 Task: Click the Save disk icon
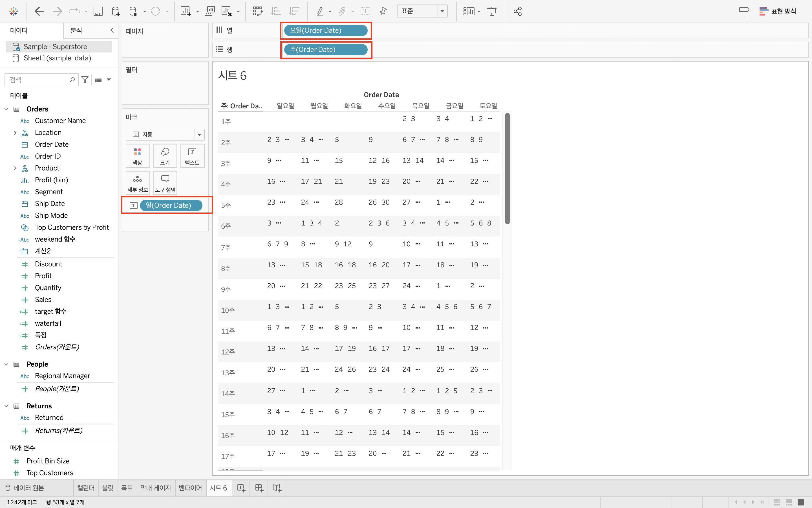(x=98, y=11)
